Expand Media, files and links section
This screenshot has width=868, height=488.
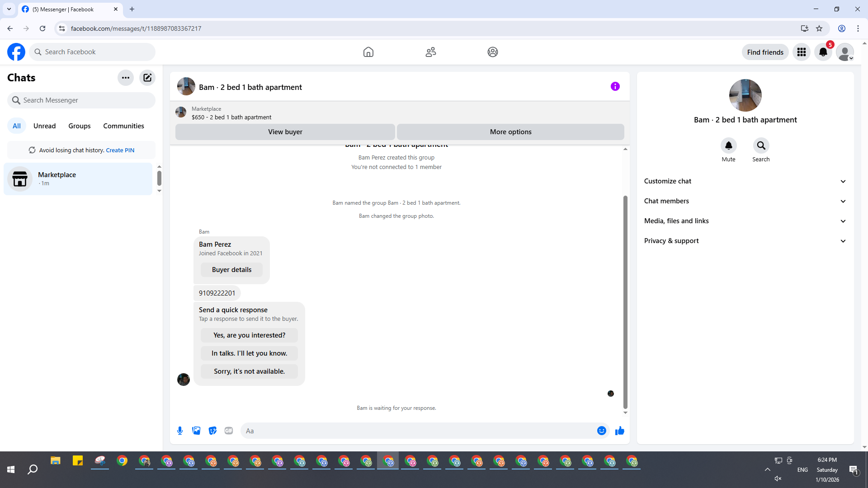coord(745,221)
